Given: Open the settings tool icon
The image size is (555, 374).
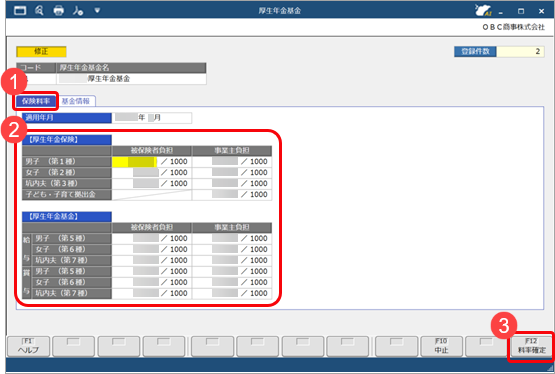Looking at the screenshot, I should tap(78, 11).
